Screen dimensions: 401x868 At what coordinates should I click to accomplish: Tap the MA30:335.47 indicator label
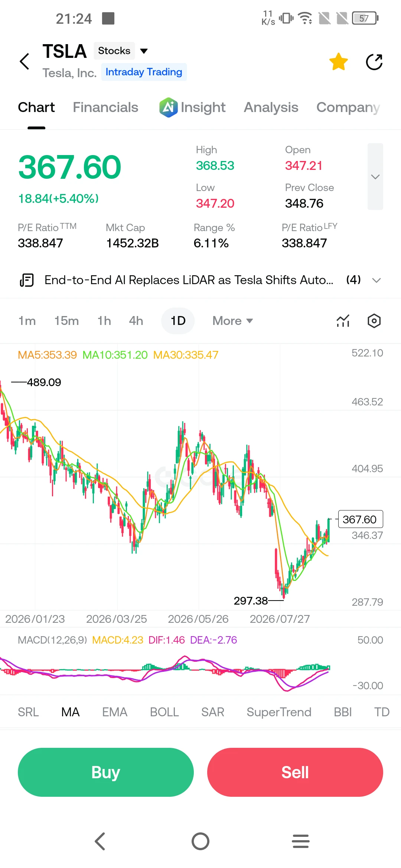point(186,355)
